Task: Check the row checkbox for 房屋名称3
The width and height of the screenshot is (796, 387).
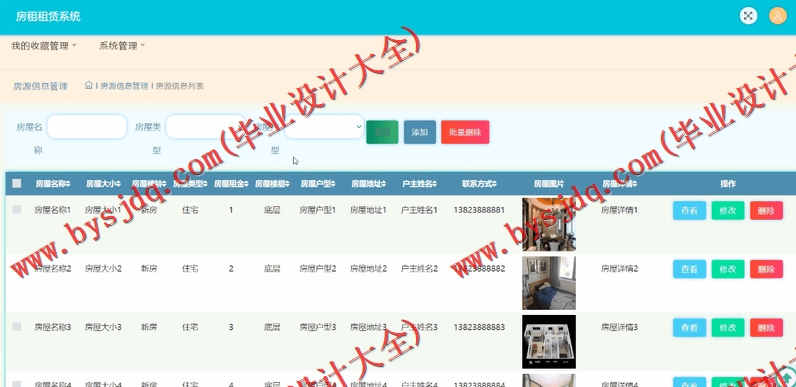Action: point(17,327)
